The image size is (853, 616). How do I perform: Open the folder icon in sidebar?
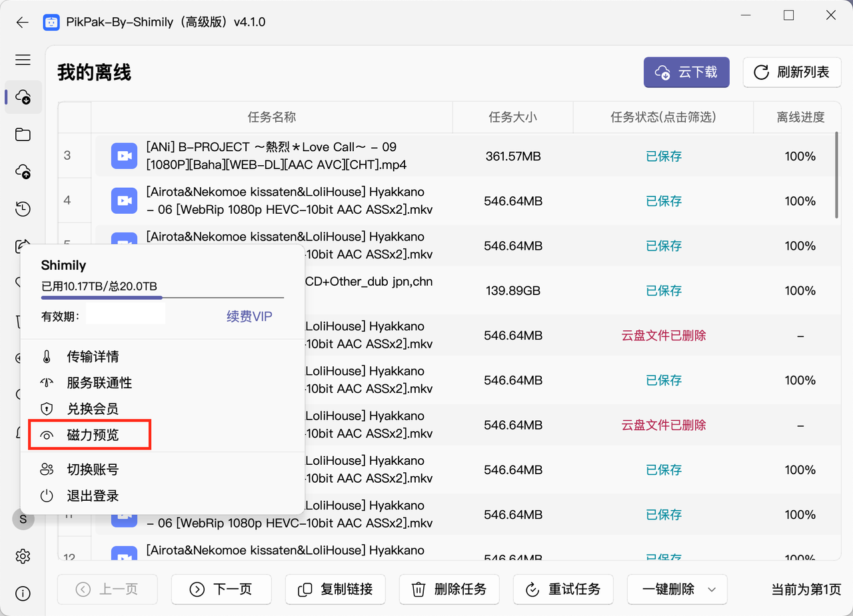[x=23, y=135]
